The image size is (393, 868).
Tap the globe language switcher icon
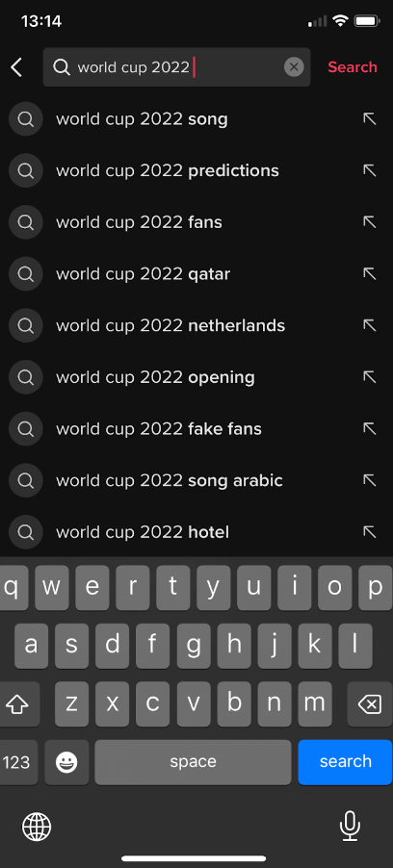[37, 828]
